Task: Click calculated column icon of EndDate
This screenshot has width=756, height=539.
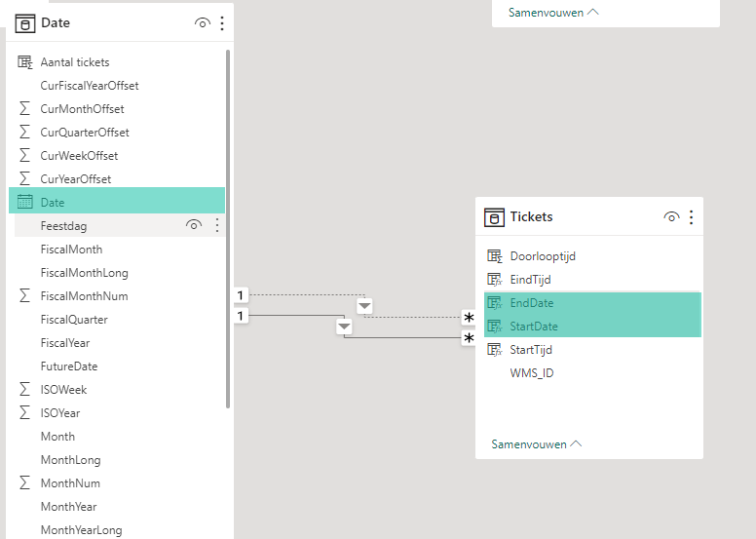Action: pos(495,302)
